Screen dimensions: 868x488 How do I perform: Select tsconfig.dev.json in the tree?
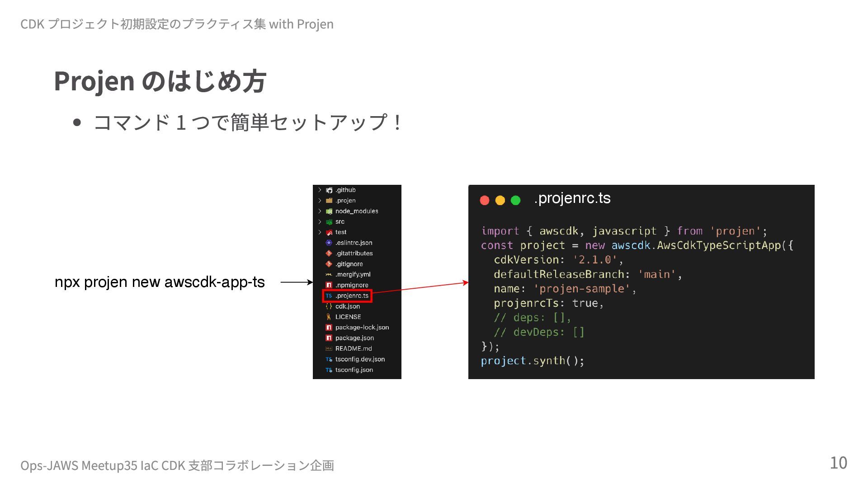point(360,359)
